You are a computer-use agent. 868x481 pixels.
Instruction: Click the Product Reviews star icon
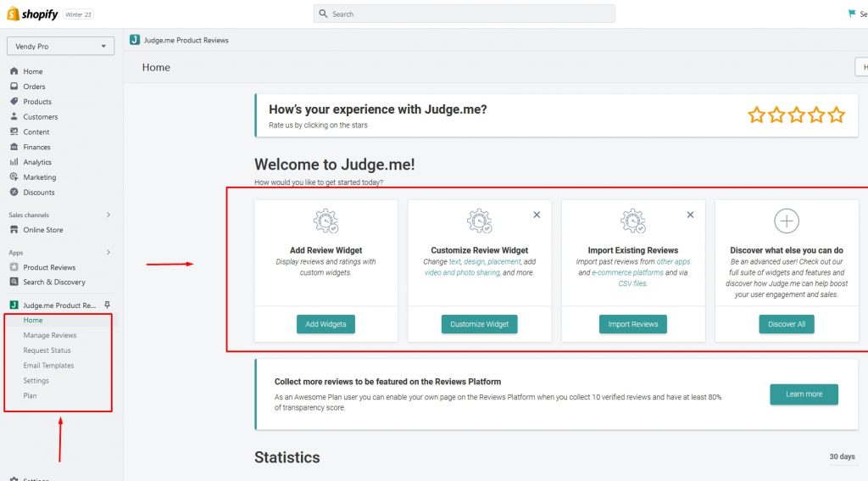click(x=14, y=266)
